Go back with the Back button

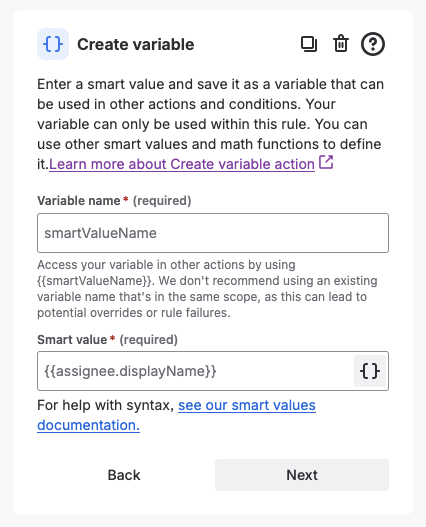click(124, 475)
